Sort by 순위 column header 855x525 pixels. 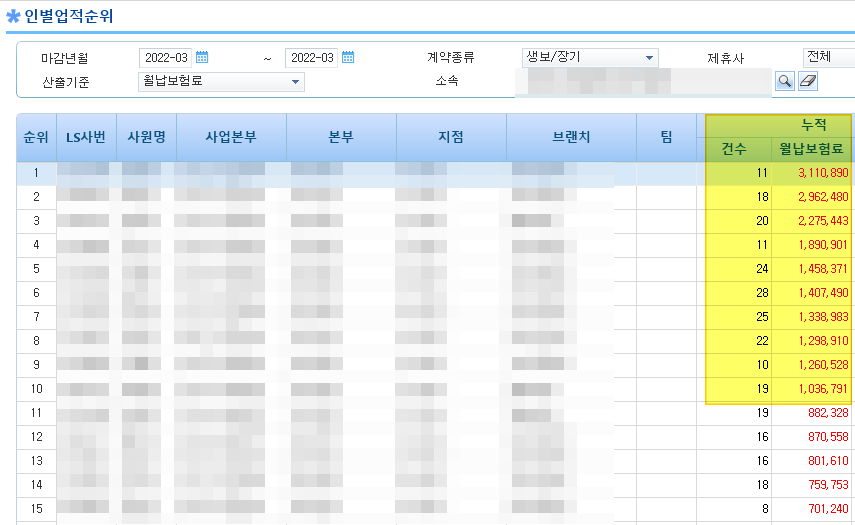point(37,137)
